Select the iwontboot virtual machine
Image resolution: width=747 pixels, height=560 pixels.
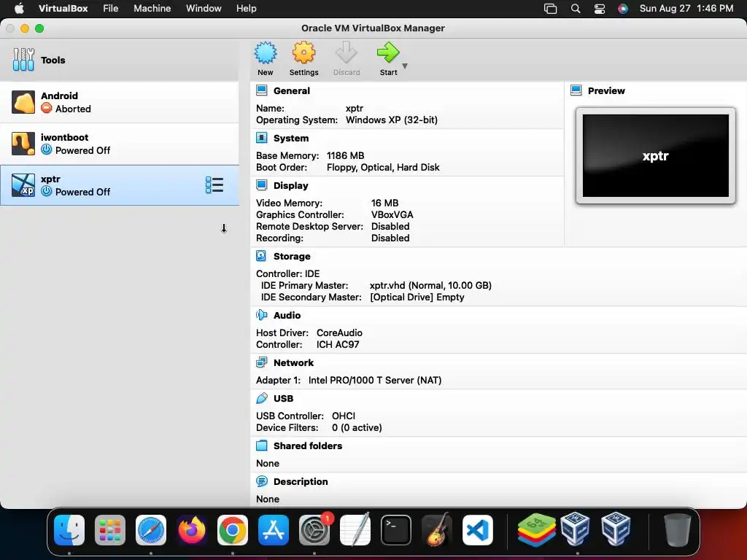[119, 144]
